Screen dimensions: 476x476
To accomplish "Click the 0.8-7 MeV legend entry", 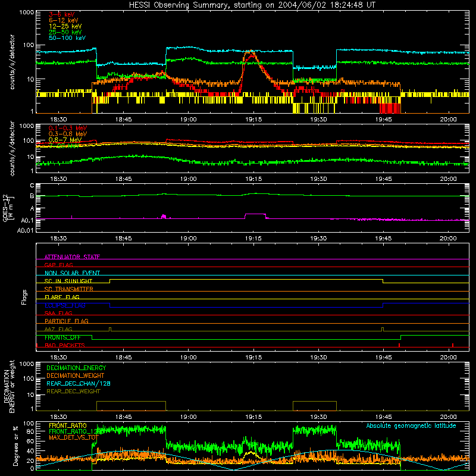I will (x=65, y=140).
